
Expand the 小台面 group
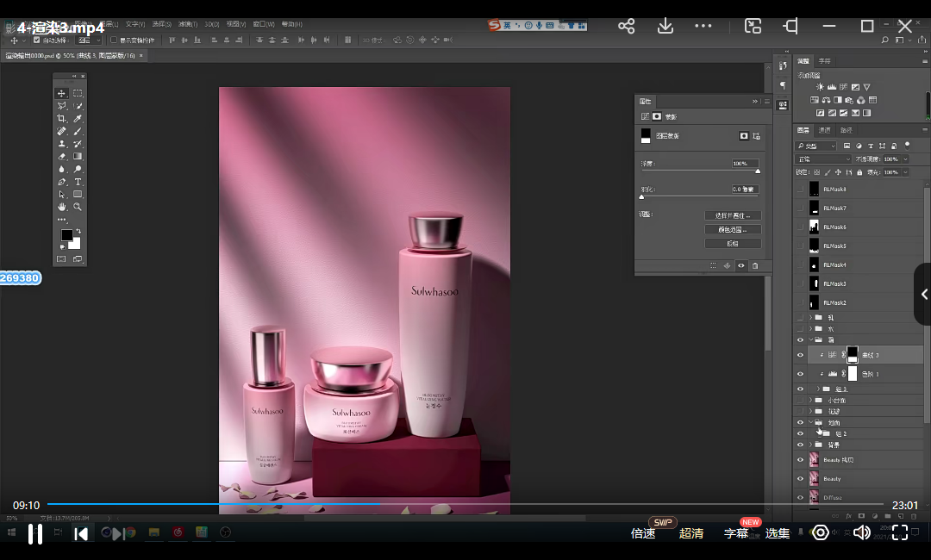(810, 400)
